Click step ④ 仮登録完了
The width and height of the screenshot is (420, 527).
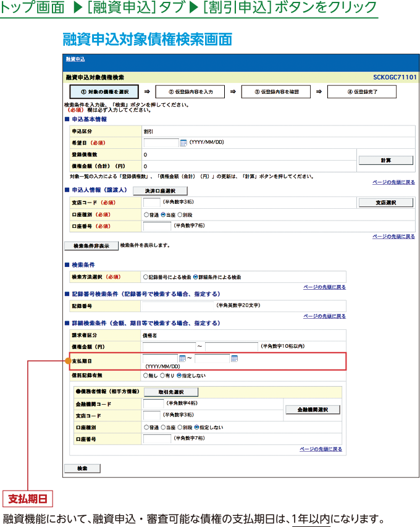pyautogui.click(x=362, y=92)
